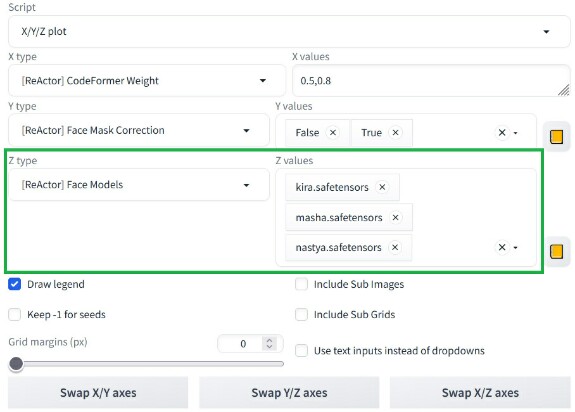Click the Grid margins slider handle
Image resolution: width=575 pixels, height=412 pixels.
[x=16, y=364]
